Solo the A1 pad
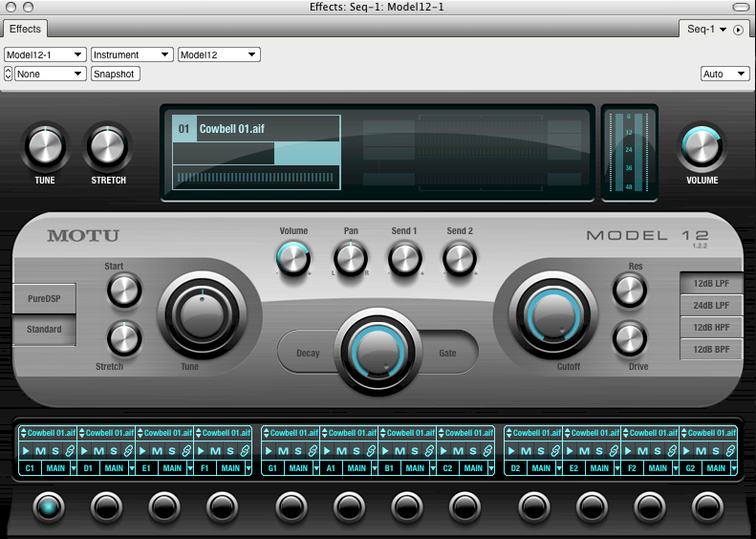756x539 pixels. tap(356, 451)
